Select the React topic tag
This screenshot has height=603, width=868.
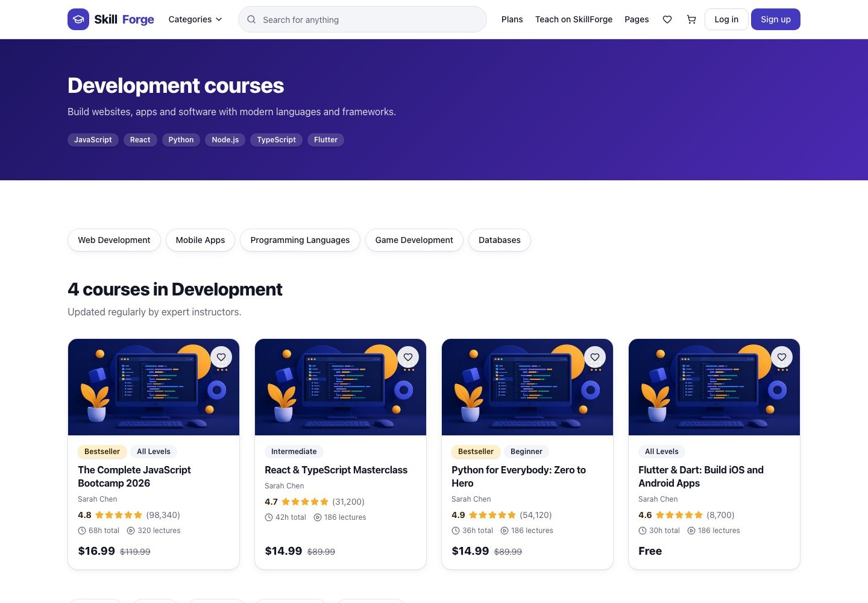click(x=140, y=140)
